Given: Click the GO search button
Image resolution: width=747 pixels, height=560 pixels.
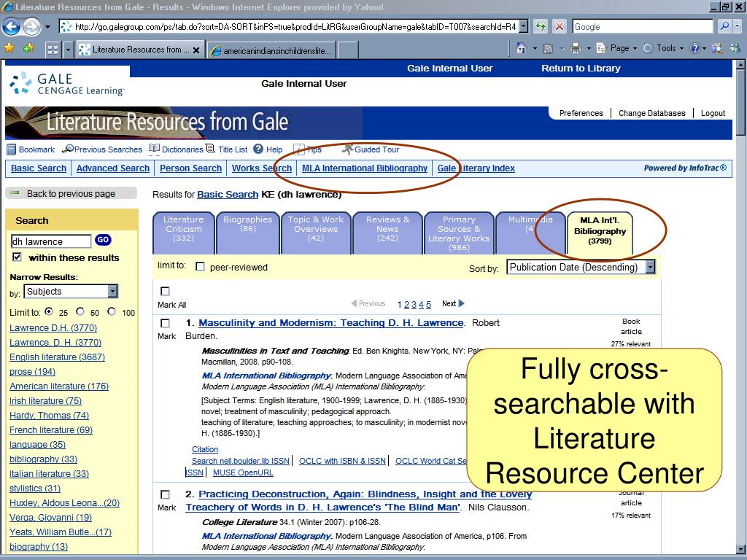Looking at the screenshot, I should coord(103,240).
